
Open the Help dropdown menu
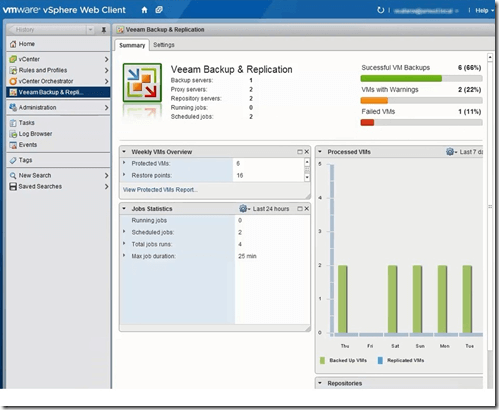[x=484, y=11]
